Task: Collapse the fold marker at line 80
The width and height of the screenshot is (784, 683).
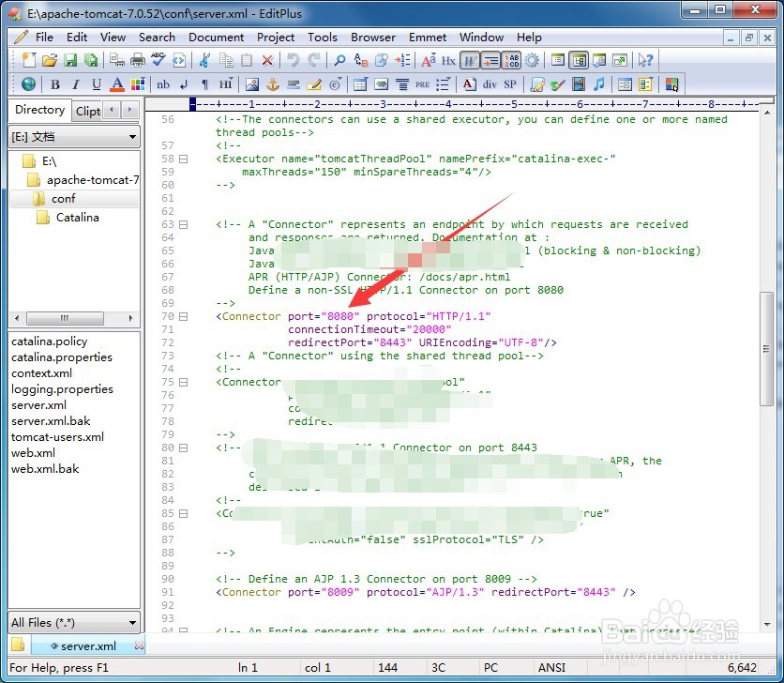Action: pos(184,448)
